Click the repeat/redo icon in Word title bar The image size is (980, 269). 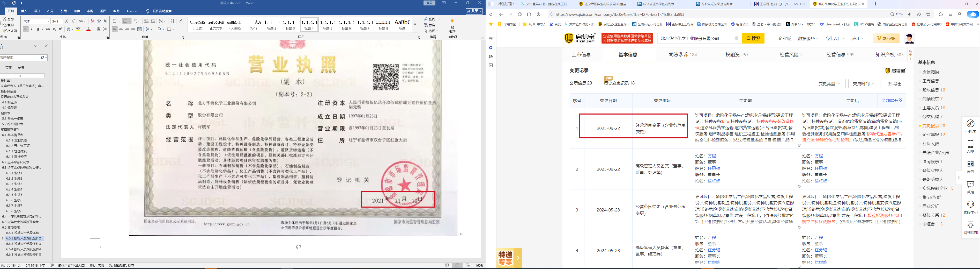[x=14, y=3]
